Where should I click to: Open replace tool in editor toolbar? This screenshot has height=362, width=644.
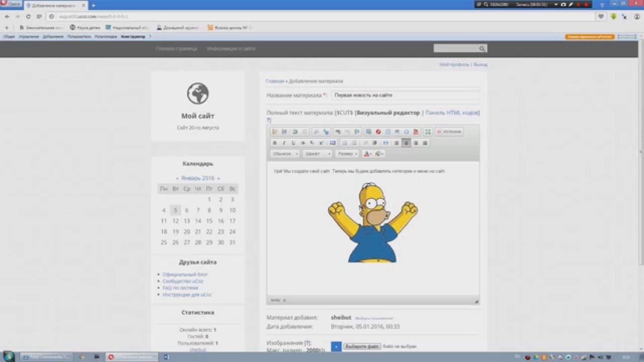[326, 132]
